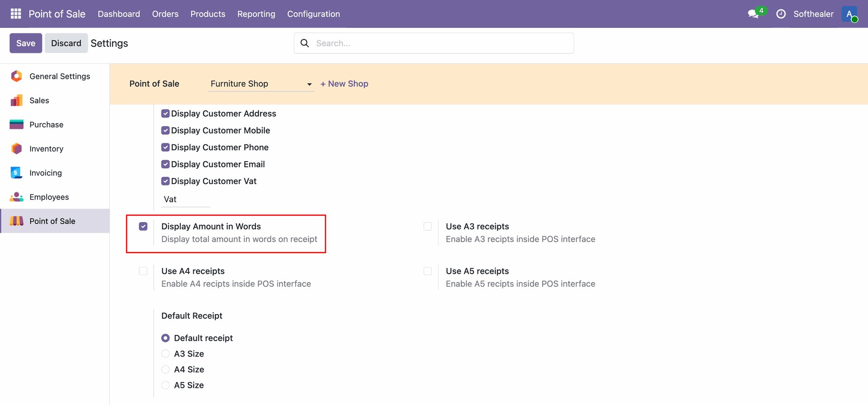Click the + New Shop link
This screenshot has height=405, width=868.
click(x=344, y=84)
